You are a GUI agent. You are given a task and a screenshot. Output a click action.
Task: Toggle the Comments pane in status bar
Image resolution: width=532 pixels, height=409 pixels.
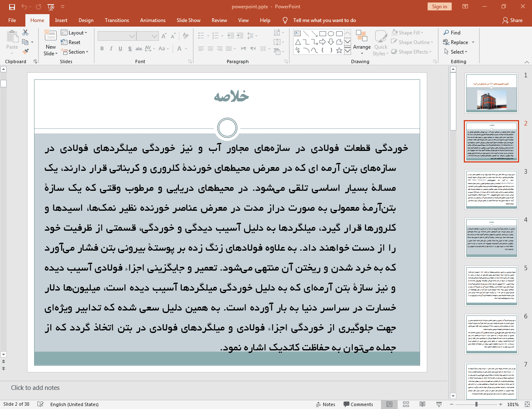[358, 404]
